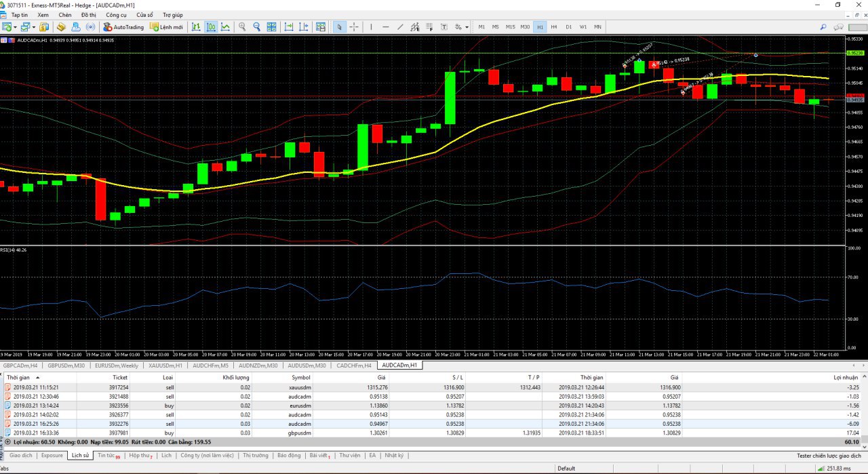Open the search magnifier at top right
868x474 pixels.
(x=823, y=27)
